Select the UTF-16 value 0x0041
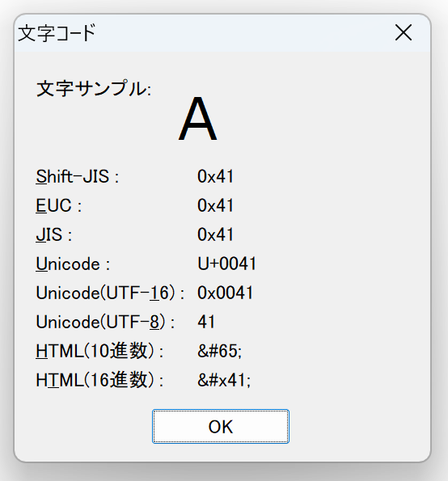Screen dimensions: 448x481 point(225,293)
